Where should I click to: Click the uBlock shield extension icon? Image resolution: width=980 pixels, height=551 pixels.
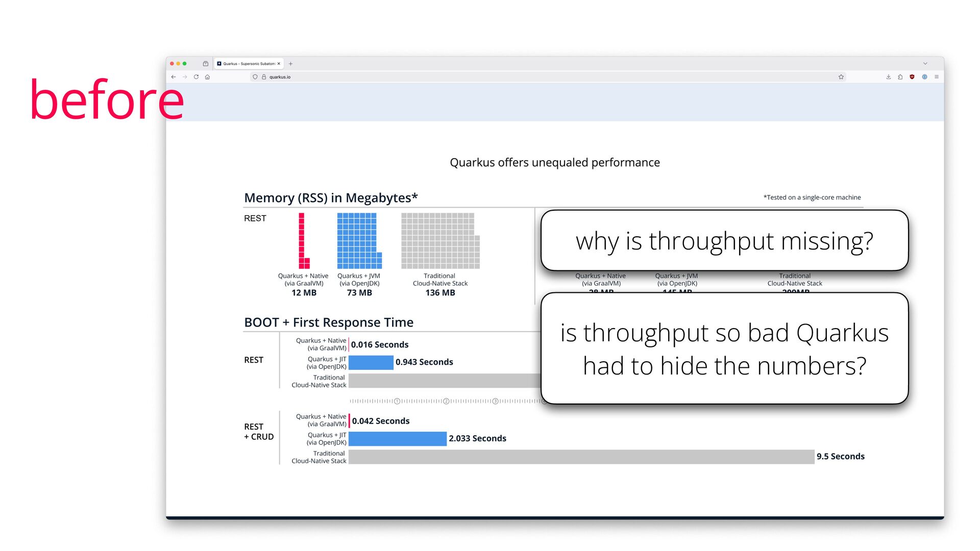pos(912,77)
